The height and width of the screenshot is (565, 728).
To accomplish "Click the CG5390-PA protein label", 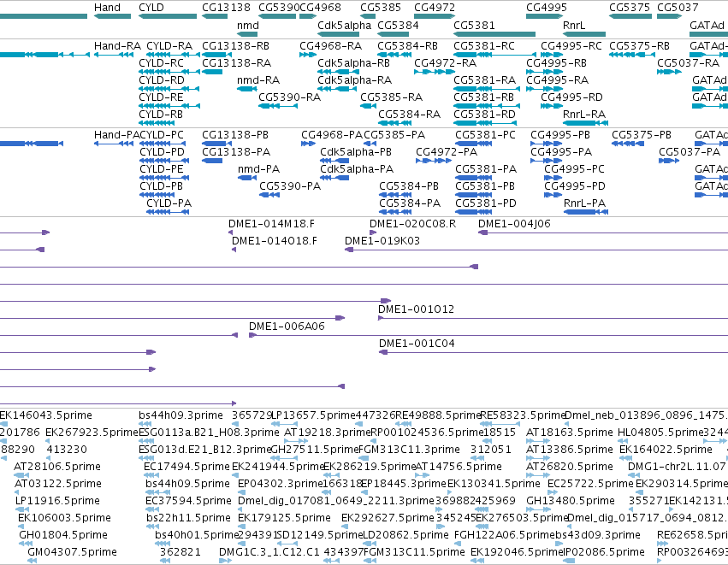I will (290, 186).
